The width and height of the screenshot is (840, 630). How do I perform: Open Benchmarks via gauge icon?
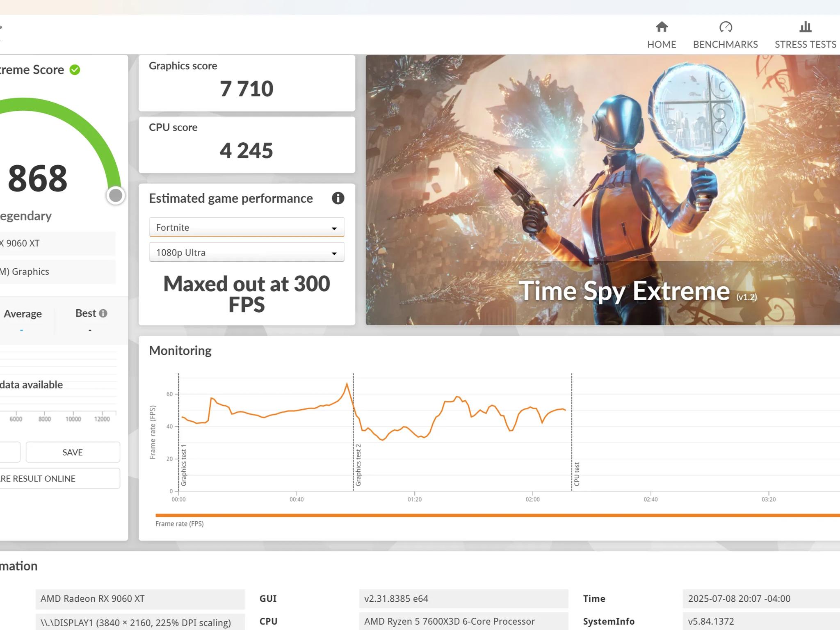click(725, 27)
